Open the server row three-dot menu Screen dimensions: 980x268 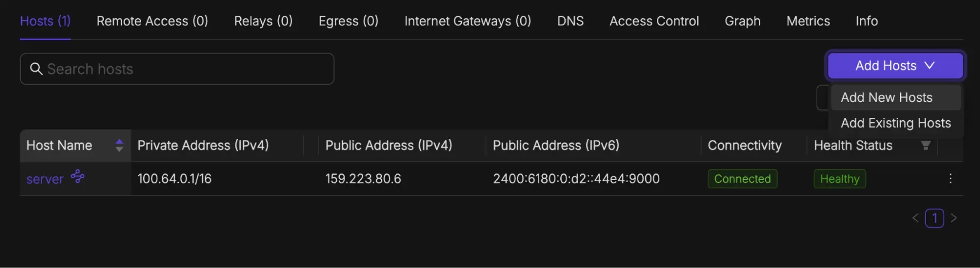950,179
